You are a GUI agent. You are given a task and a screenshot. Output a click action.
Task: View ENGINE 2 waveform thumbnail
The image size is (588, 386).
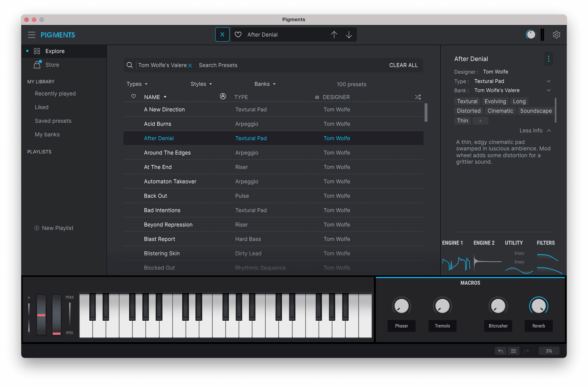[x=487, y=262]
